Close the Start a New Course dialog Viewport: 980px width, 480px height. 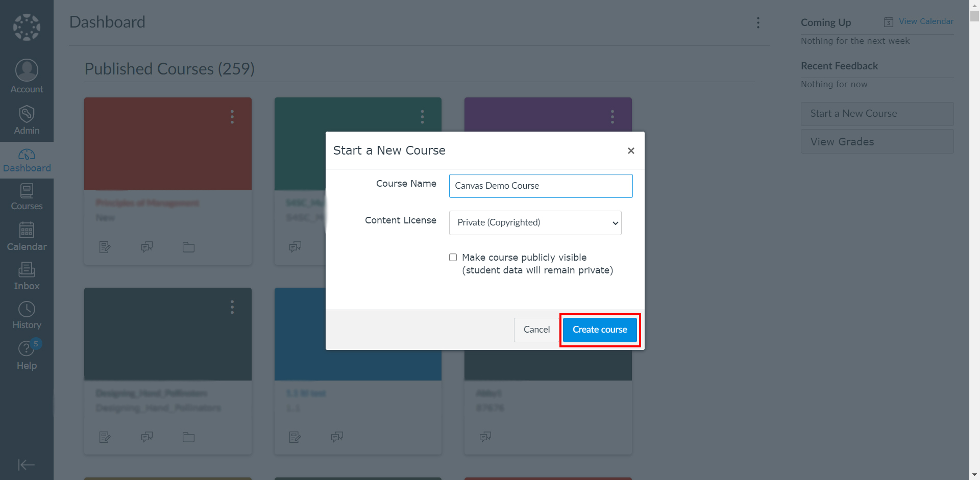[631, 150]
